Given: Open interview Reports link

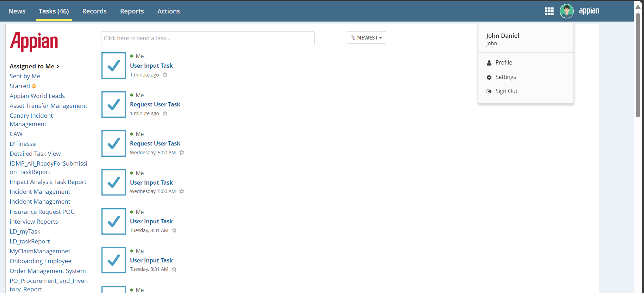Looking at the screenshot, I should click(x=34, y=222).
